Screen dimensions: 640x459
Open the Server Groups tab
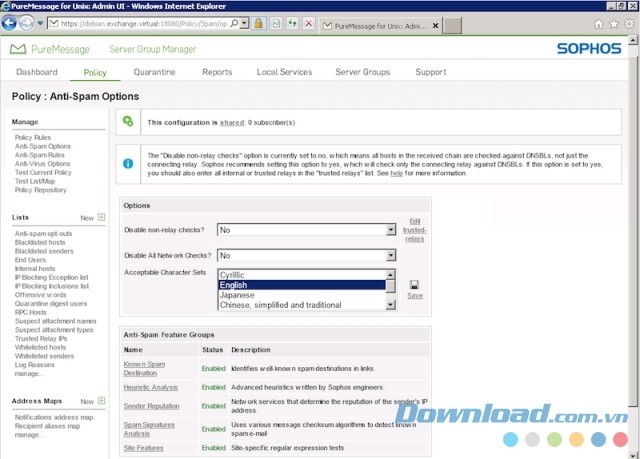[362, 72]
